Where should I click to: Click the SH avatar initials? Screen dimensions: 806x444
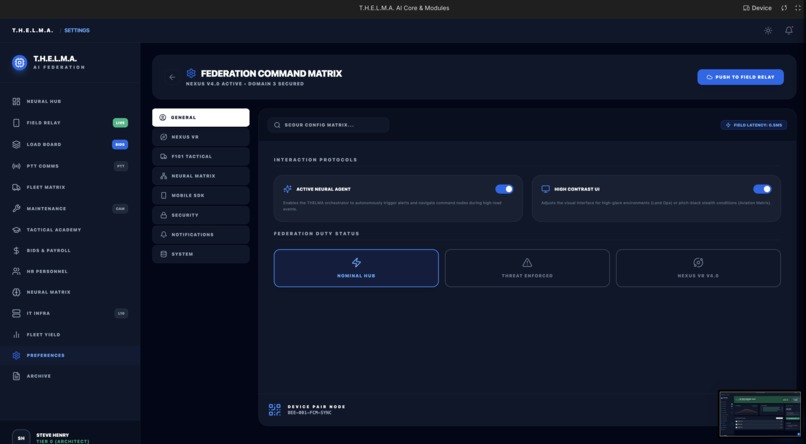click(x=21, y=438)
